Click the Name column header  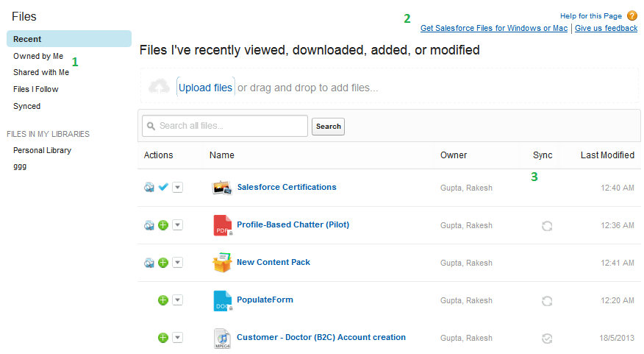point(222,155)
